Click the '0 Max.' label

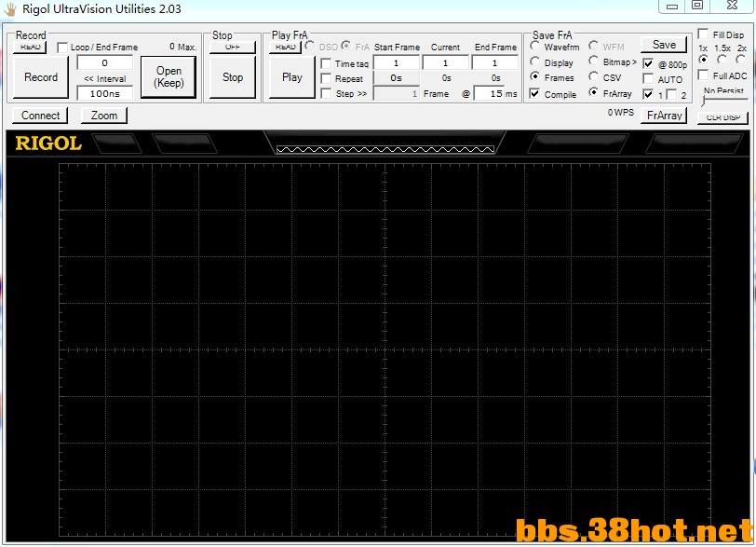[x=182, y=47]
